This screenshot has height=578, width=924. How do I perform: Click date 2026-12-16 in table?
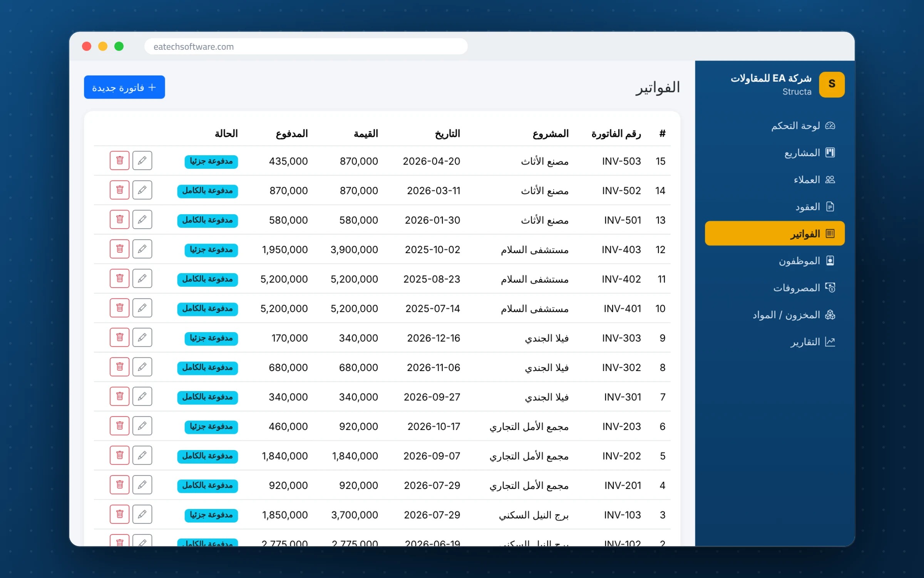(434, 338)
